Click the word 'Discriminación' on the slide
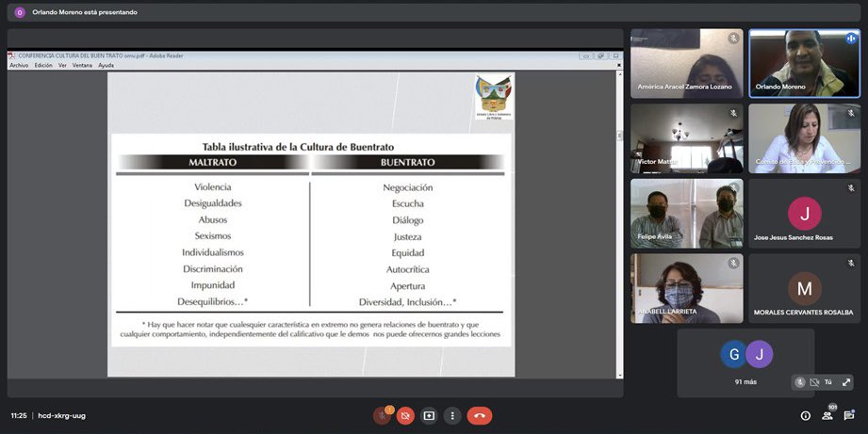This screenshot has width=868, height=434. tap(213, 269)
